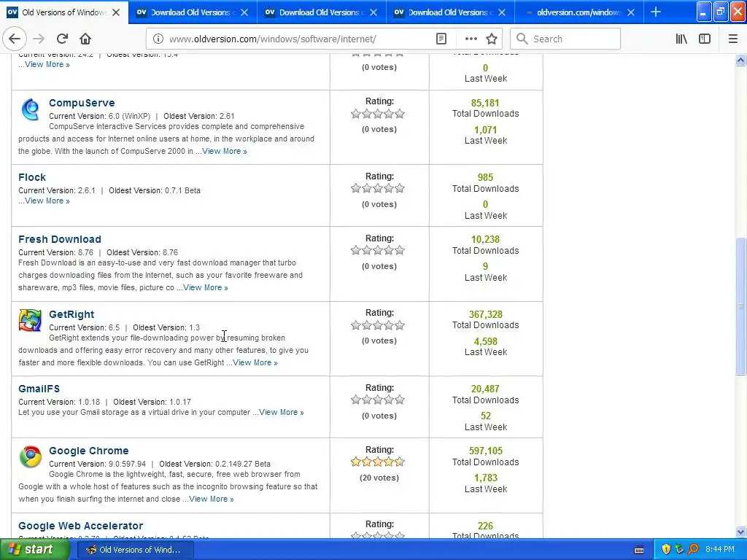Click the vertical scrollbar thumb
The image size is (747, 560).
tap(740, 306)
